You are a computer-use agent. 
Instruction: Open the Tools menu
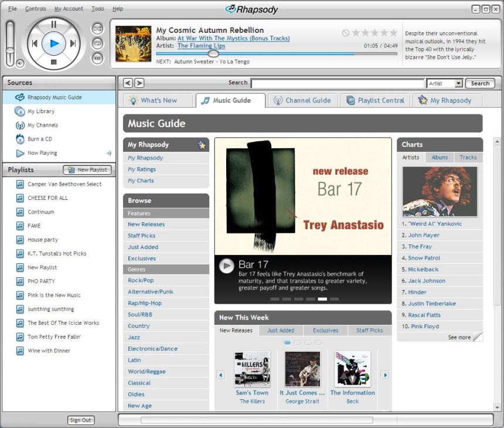(x=98, y=9)
